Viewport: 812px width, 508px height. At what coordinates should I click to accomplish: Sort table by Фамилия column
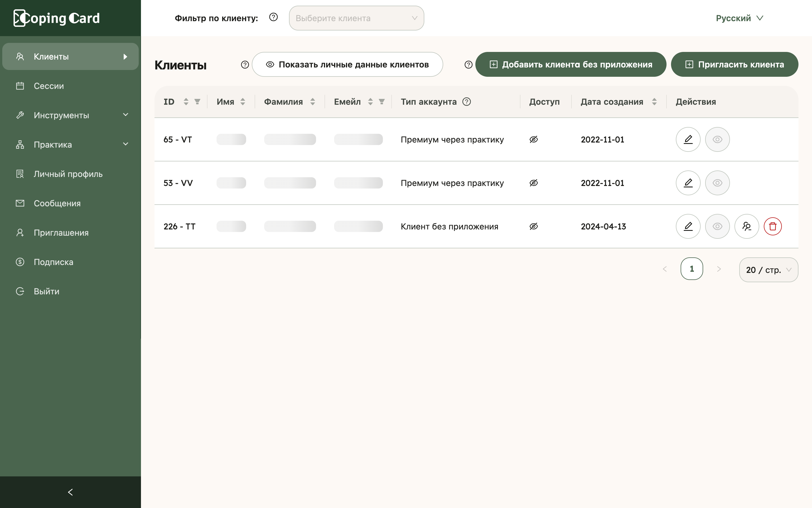point(312,102)
